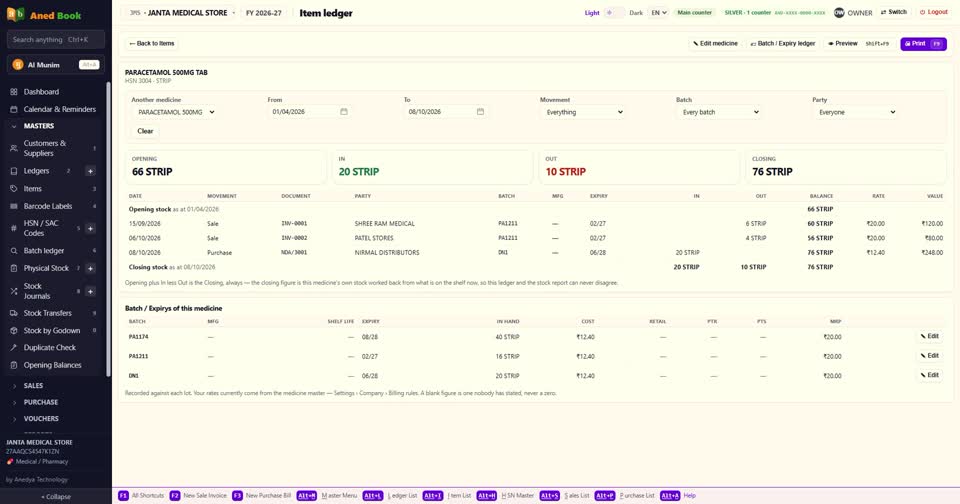Click the FY 2026-27 selector

coord(263,13)
